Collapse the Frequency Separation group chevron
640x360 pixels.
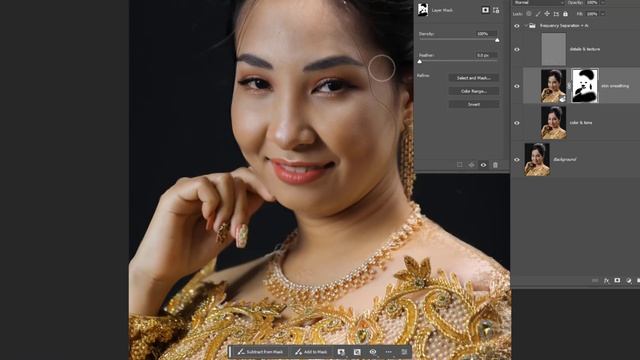tap(526, 26)
